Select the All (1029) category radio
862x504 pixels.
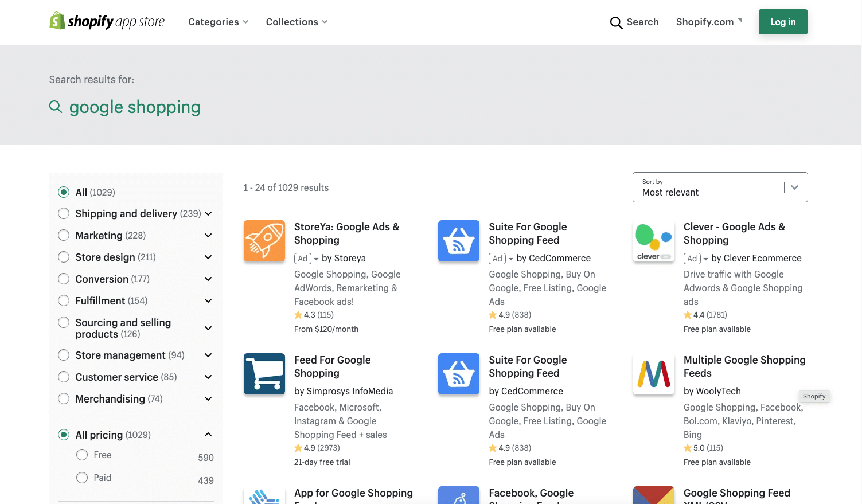click(64, 192)
